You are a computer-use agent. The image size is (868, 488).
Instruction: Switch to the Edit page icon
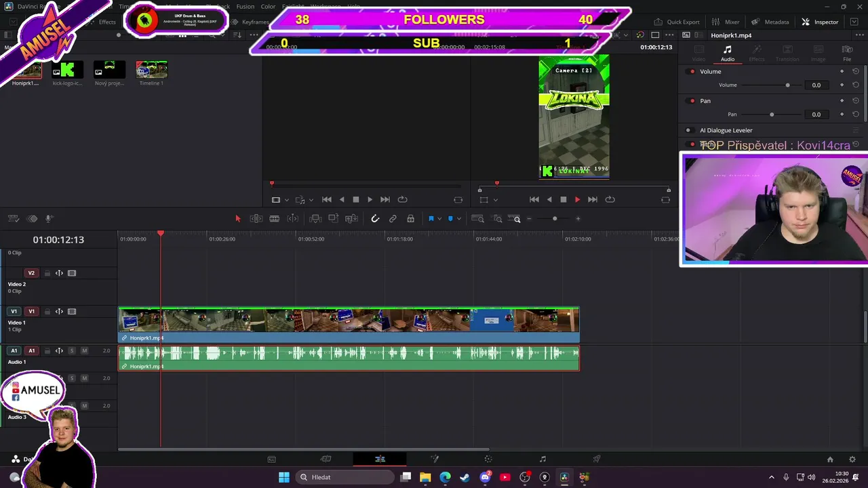380,459
